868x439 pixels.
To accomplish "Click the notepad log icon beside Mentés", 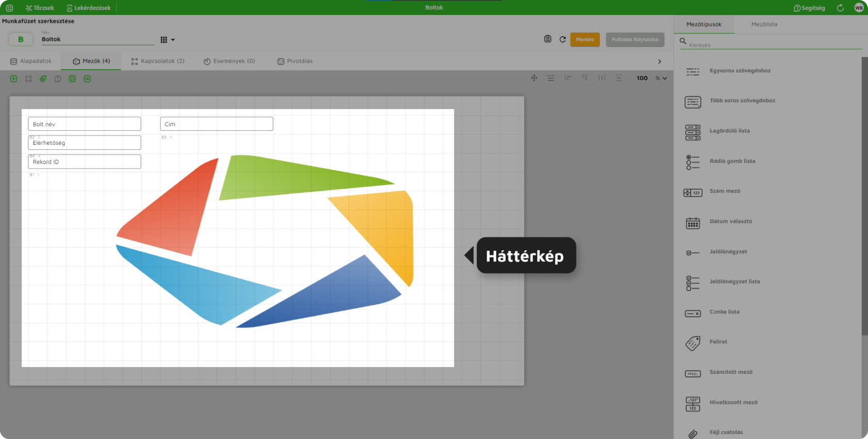I will tap(548, 39).
